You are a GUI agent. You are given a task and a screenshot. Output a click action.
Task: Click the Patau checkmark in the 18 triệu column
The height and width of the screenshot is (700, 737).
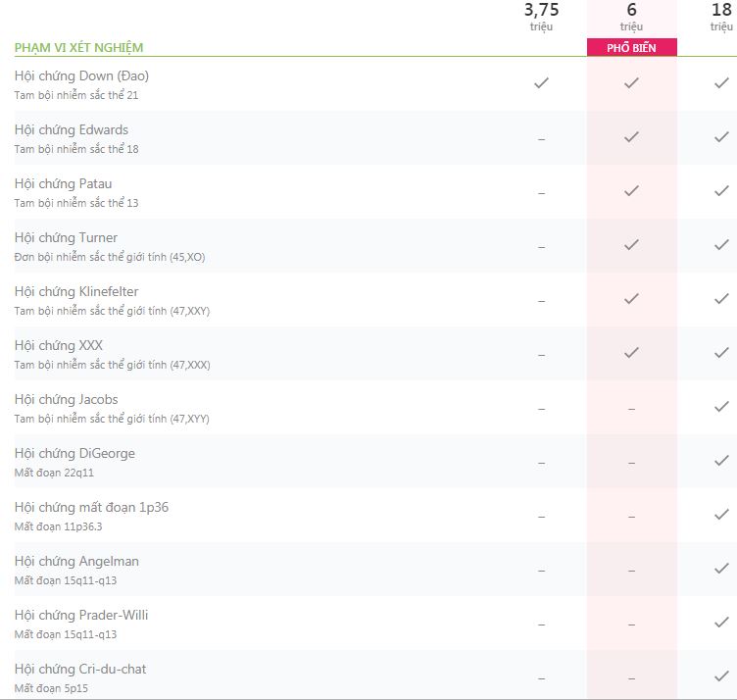[x=721, y=191]
